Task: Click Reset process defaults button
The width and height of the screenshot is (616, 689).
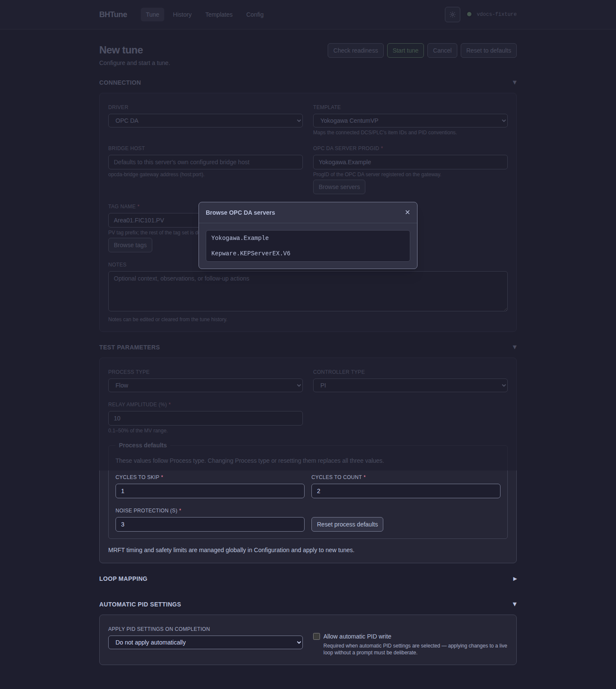Action: click(347, 524)
